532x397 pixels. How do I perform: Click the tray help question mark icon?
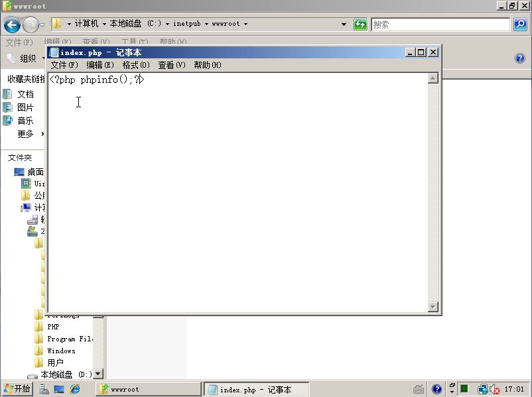pyautogui.click(x=437, y=390)
